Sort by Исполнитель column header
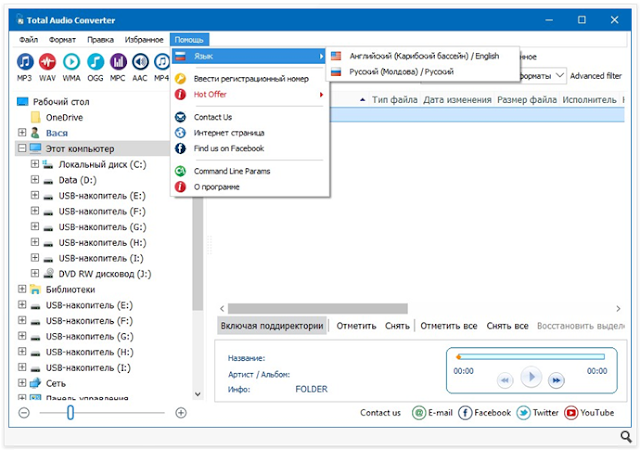This screenshot has height=450, width=640. [589, 100]
